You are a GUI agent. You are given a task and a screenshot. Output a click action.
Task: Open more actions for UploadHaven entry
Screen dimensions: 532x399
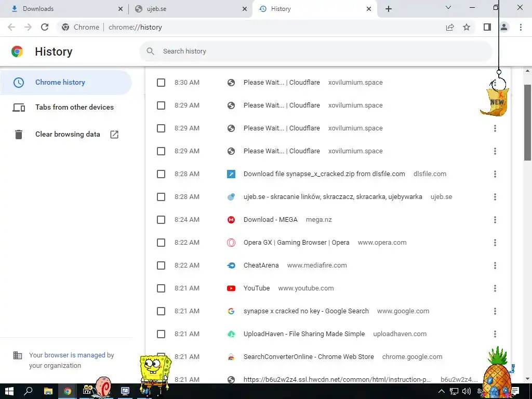tap(495, 334)
